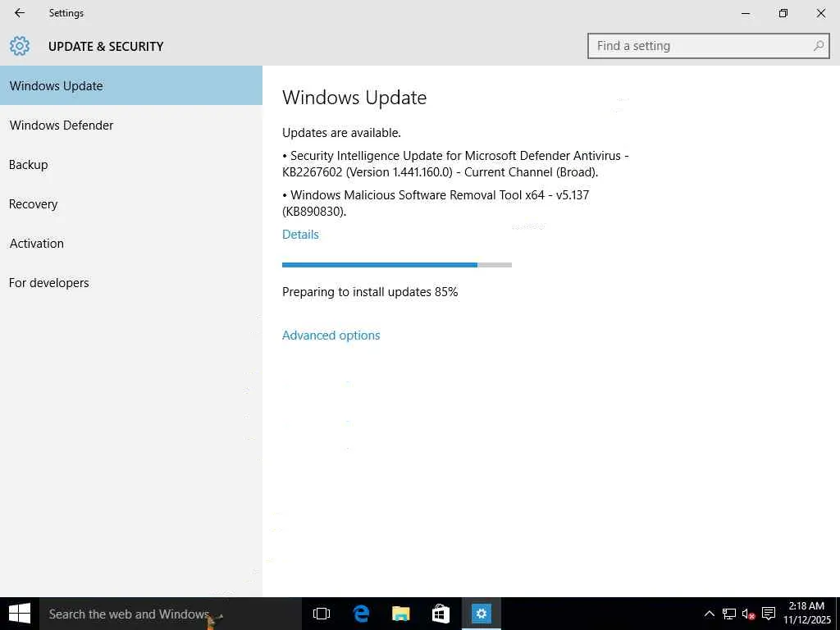The image size is (840, 630).
Task: Open Advanced options link
Action: coord(331,336)
